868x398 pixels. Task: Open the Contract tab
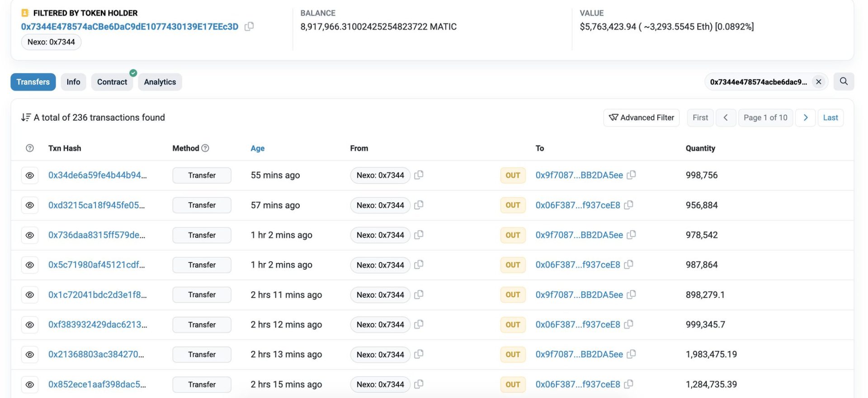pos(112,82)
